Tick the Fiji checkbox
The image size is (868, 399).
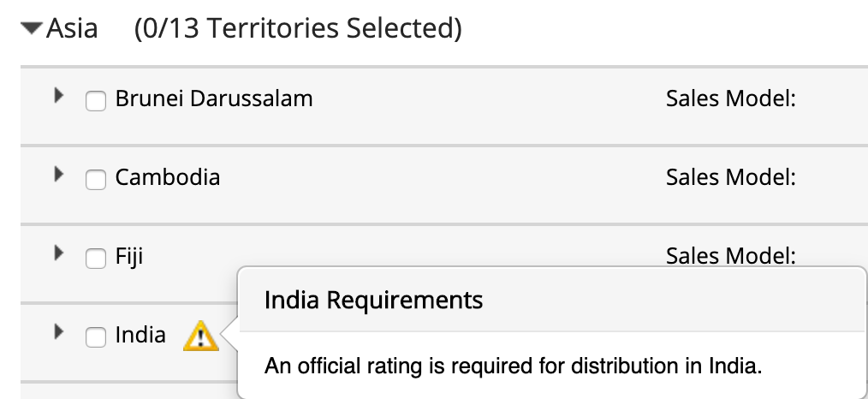click(x=96, y=258)
